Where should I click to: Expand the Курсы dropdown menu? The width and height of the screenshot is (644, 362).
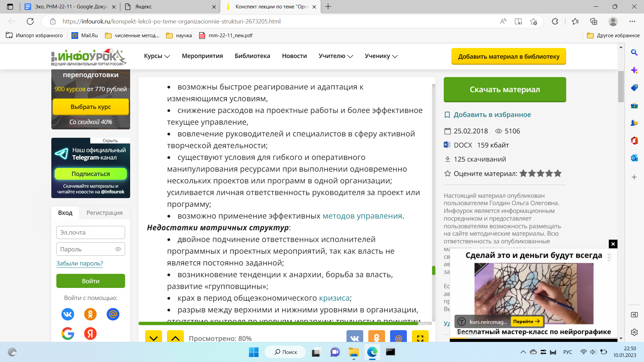point(157,56)
